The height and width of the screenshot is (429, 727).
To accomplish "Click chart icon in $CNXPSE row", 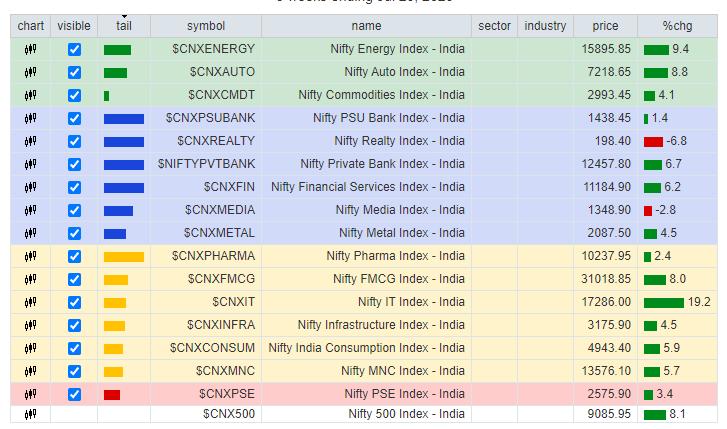I will 30,394.
